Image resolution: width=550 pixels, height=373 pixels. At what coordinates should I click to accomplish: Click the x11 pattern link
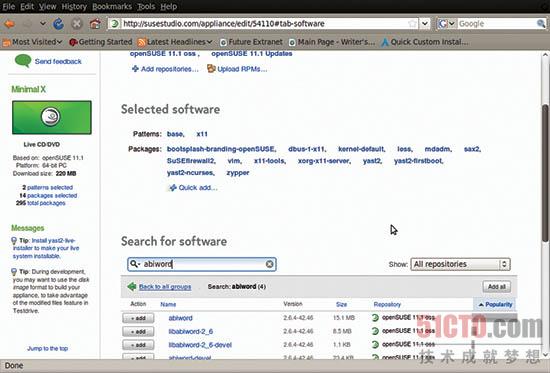click(x=202, y=134)
